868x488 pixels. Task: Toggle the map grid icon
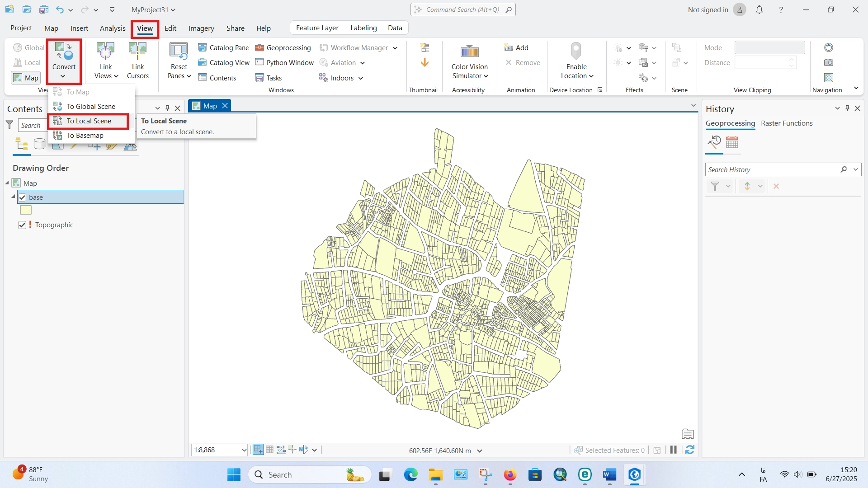269,450
